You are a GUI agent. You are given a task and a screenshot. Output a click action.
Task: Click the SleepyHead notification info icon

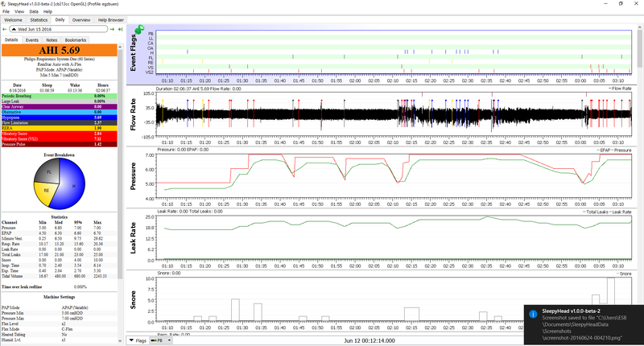click(x=531, y=315)
